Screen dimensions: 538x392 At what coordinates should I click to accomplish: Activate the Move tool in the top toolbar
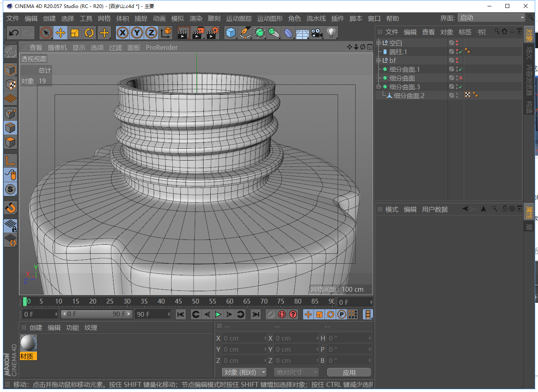61,33
